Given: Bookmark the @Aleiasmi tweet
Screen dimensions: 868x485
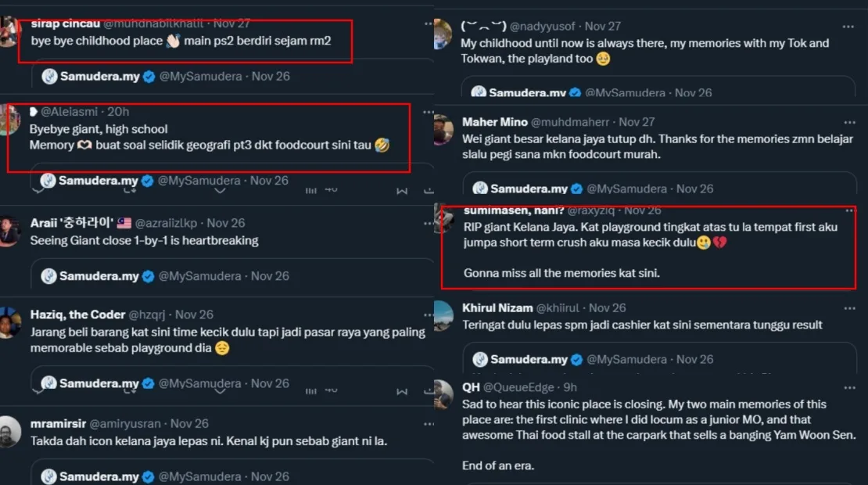Looking at the screenshot, I should (x=402, y=190).
